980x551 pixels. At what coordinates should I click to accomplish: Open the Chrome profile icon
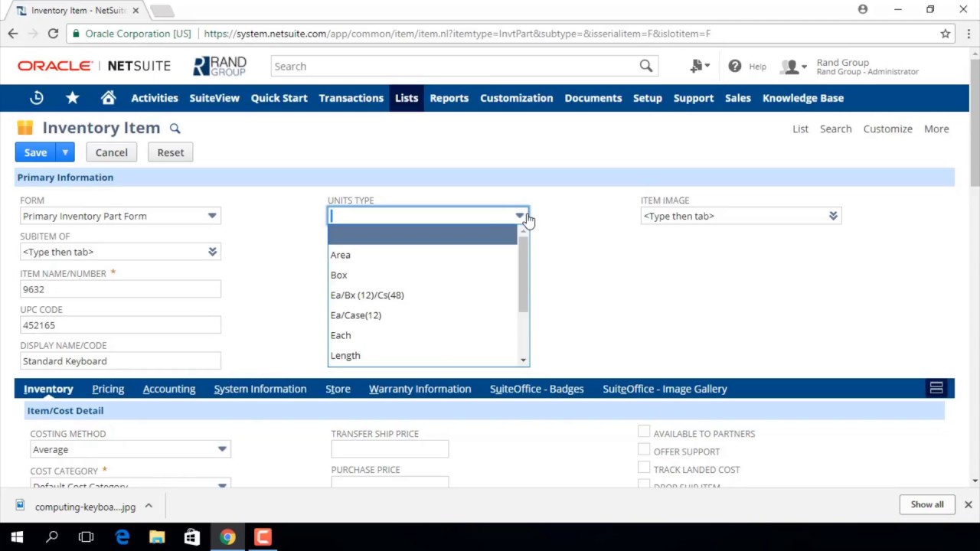click(x=863, y=10)
